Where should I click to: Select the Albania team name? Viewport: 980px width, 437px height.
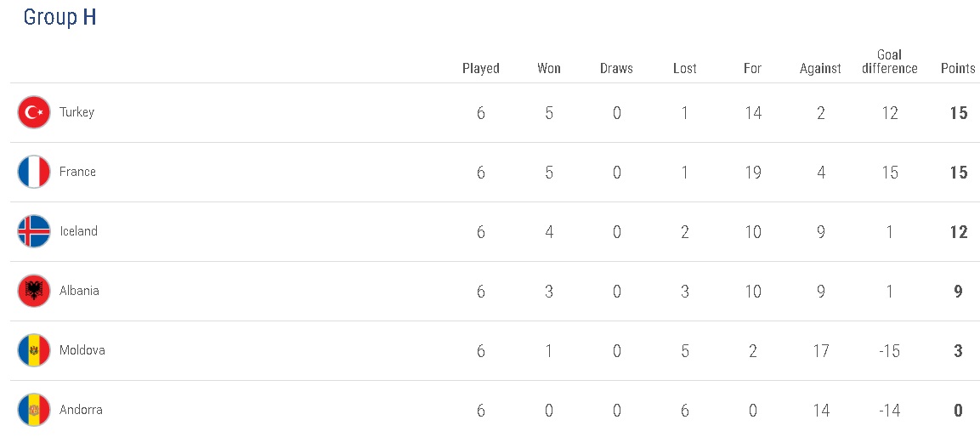(79, 291)
